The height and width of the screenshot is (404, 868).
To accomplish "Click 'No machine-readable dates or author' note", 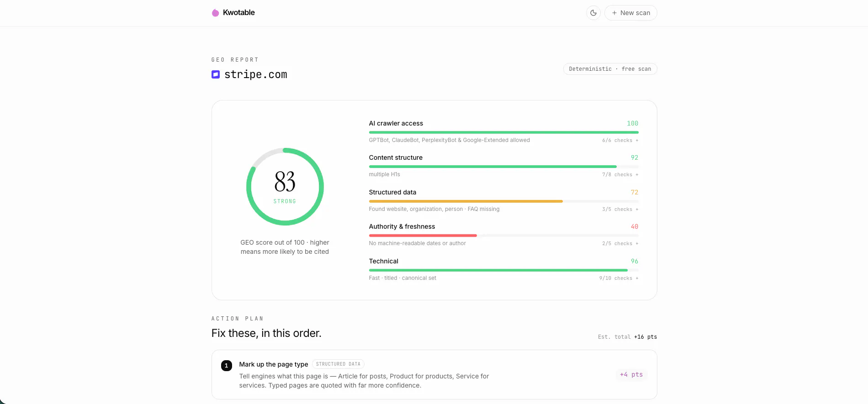I will pos(418,243).
